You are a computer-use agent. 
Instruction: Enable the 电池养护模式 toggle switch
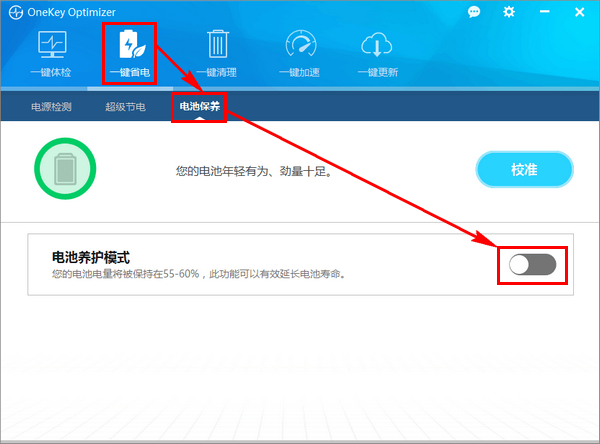pos(532,264)
